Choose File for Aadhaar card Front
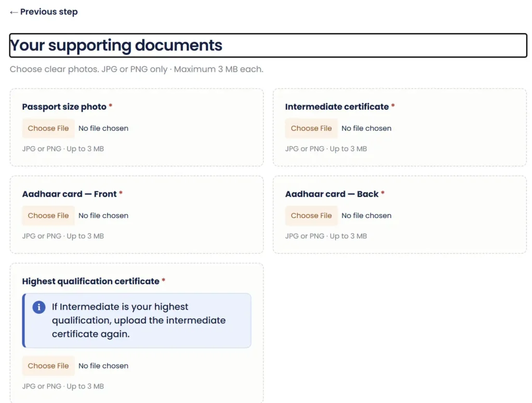Screen dimensions: 532x403 tap(48, 216)
